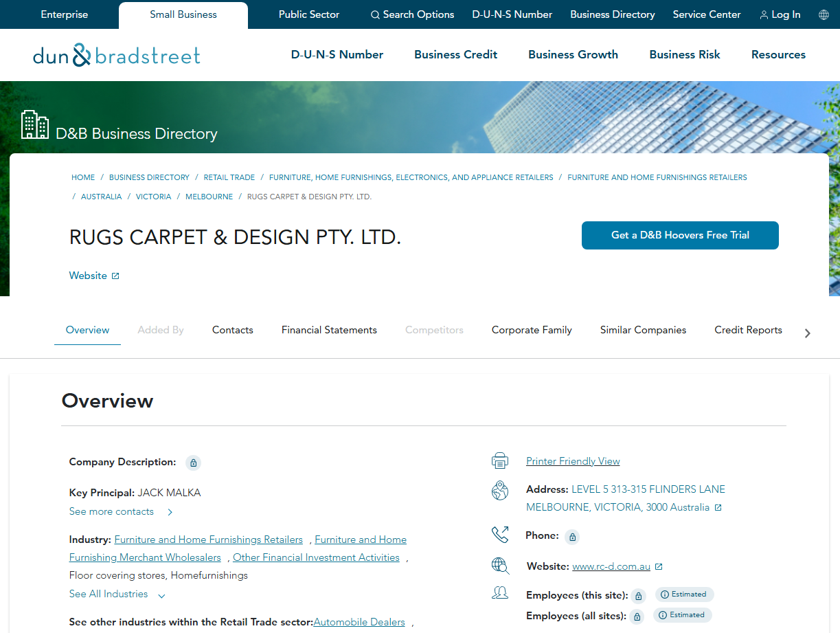Click MELBOURNE breadcrumb
The width and height of the screenshot is (840, 633).
209,197
